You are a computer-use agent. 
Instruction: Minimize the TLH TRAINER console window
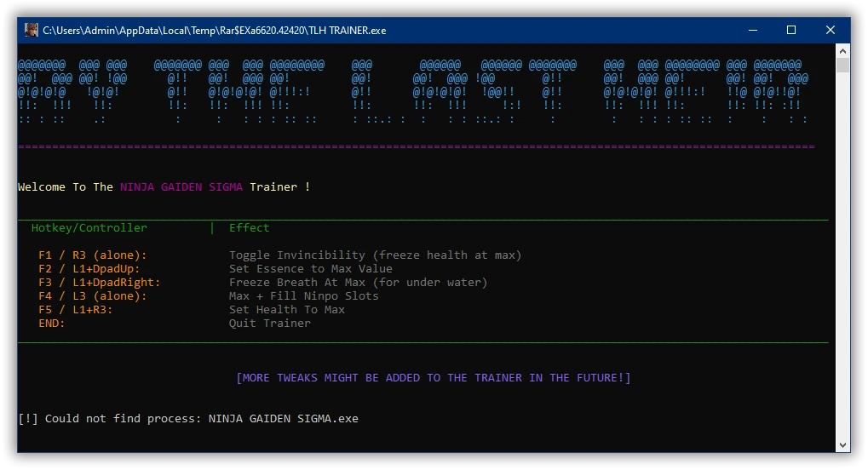click(x=753, y=30)
